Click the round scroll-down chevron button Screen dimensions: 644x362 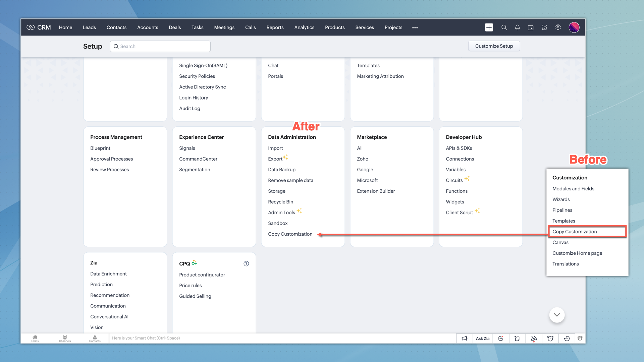(557, 315)
